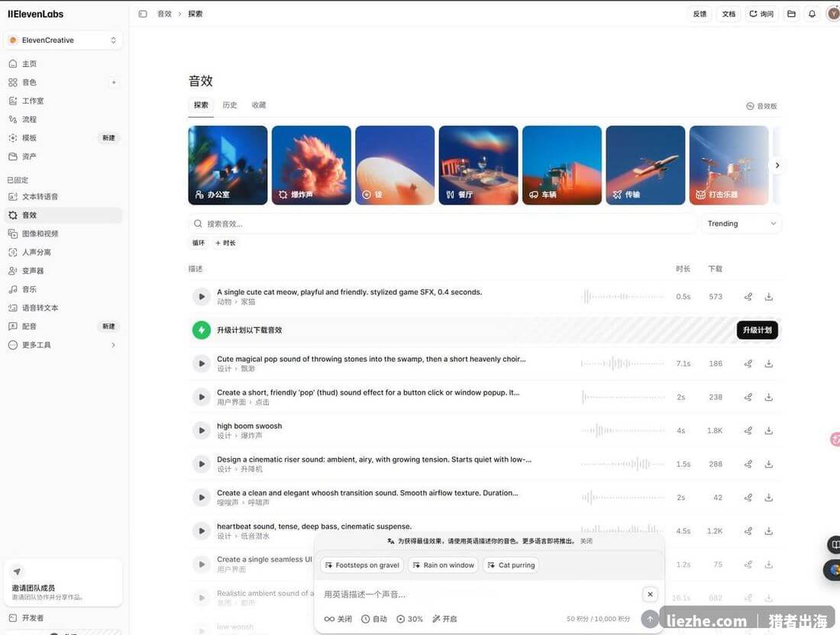
Task: Open 图像和视频 in sidebar
Action: point(63,234)
